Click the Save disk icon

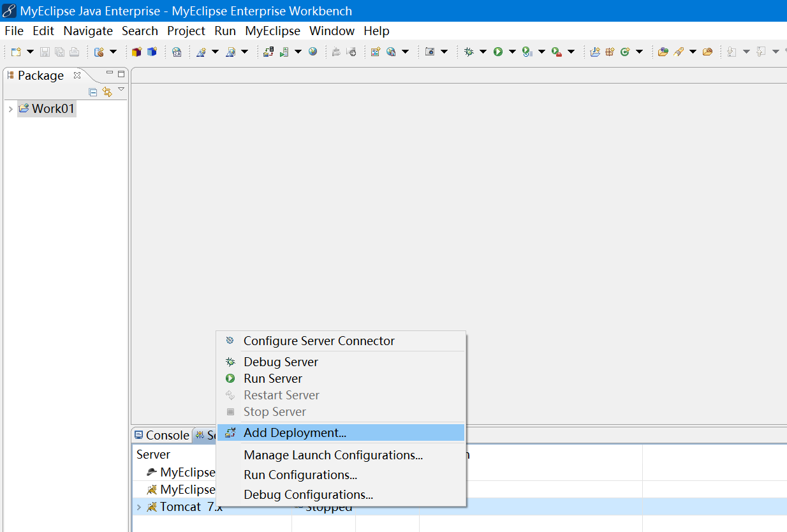tap(45, 52)
